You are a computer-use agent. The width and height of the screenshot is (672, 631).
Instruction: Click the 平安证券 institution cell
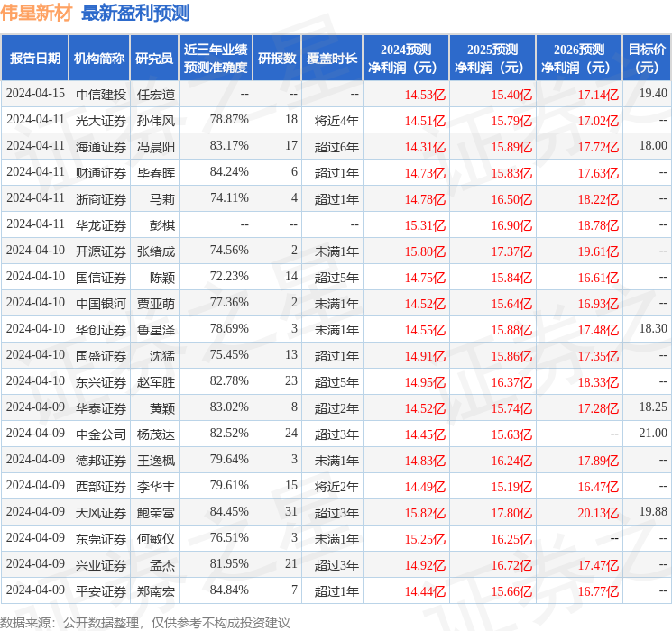(x=101, y=591)
